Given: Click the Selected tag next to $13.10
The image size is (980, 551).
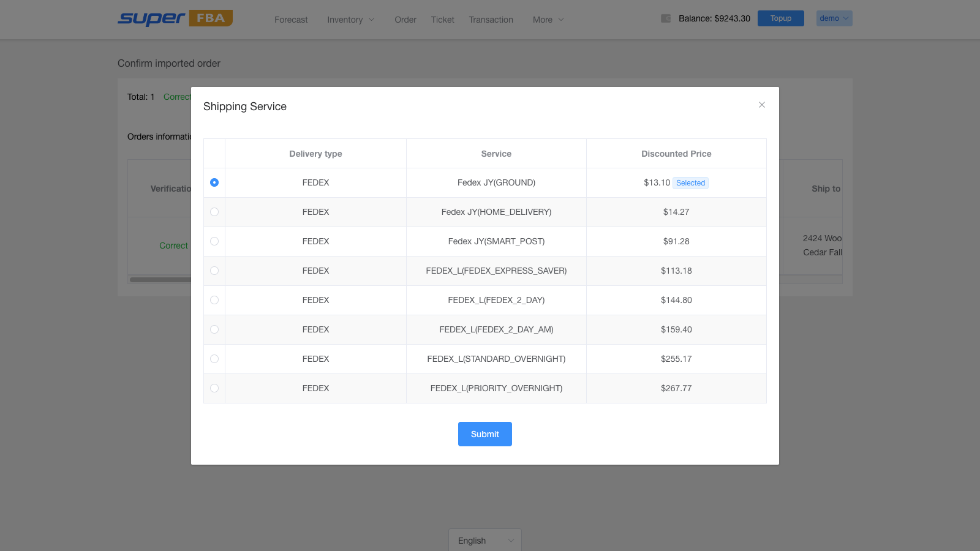Looking at the screenshot, I should point(690,183).
